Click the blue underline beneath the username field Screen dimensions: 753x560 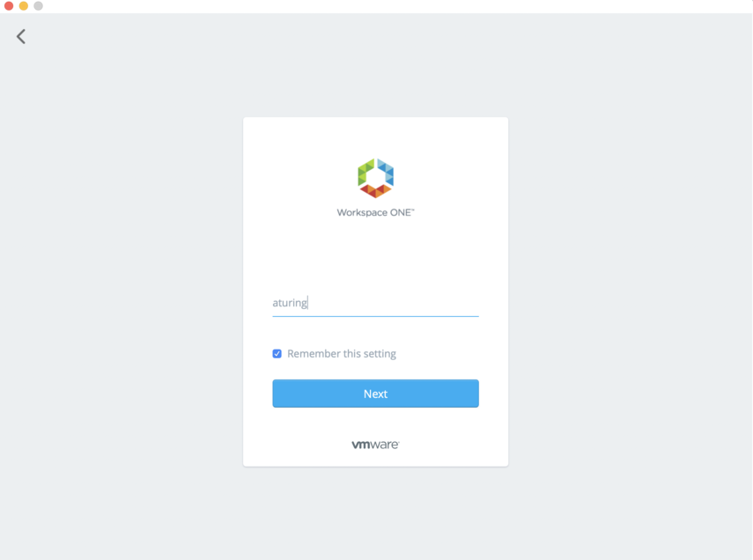tap(375, 316)
